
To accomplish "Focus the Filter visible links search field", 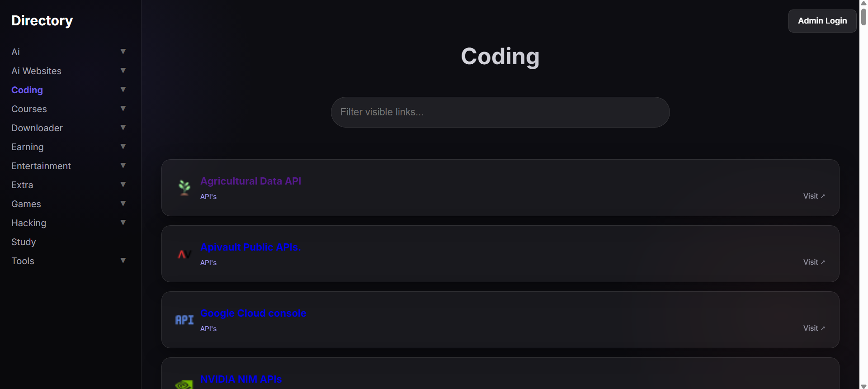I will (x=500, y=112).
